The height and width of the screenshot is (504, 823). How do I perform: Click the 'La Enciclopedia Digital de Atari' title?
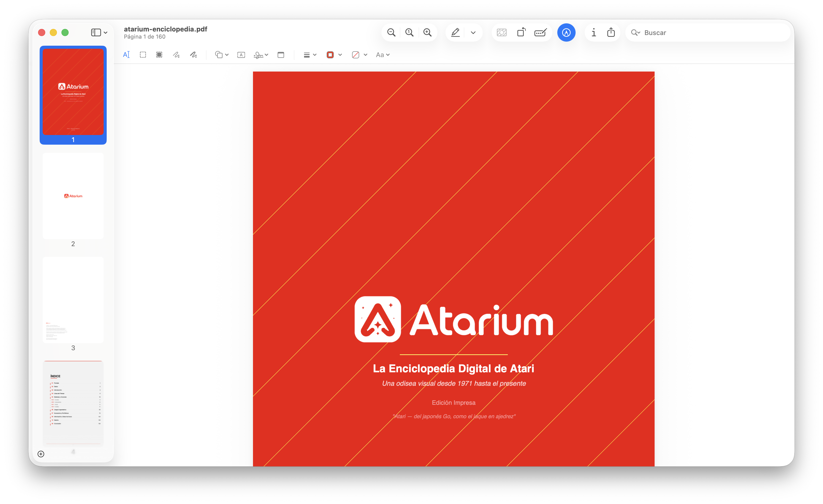[454, 368]
